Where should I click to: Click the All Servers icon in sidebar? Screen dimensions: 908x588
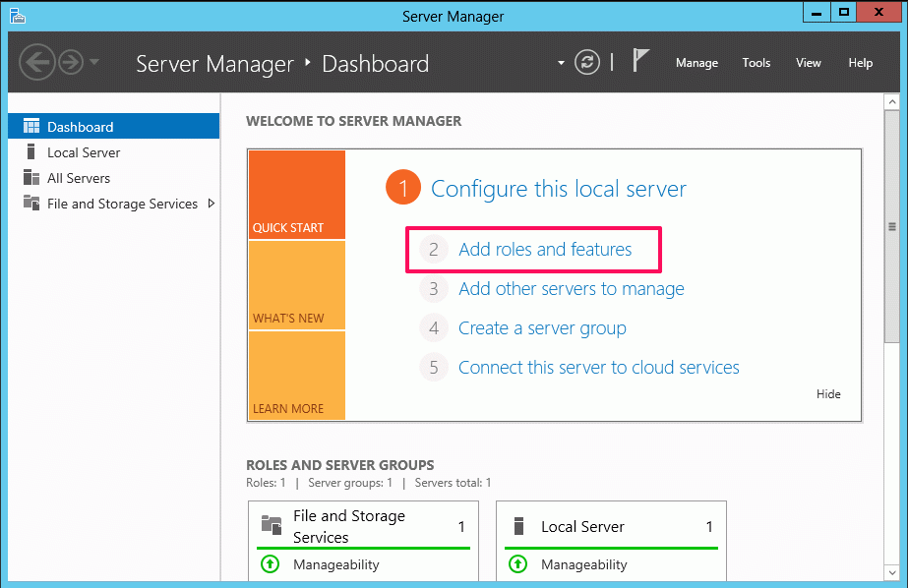pyautogui.click(x=31, y=178)
